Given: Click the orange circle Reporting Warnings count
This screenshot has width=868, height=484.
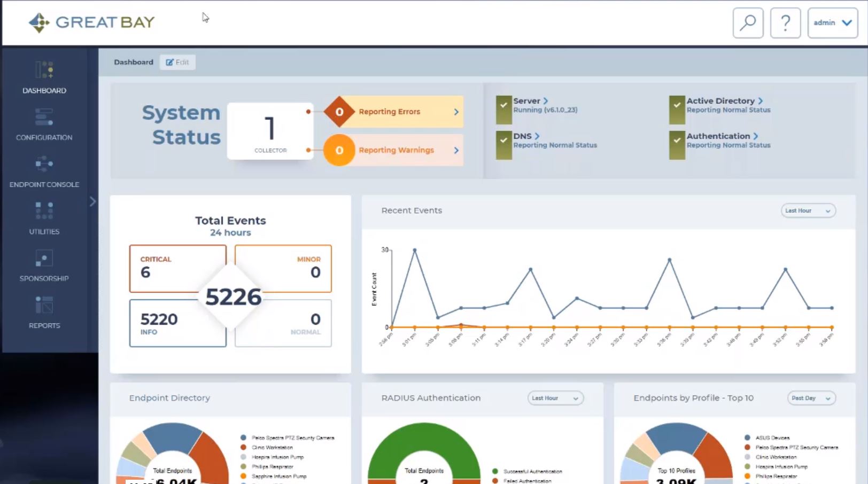Looking at the screenshot, I should coord(339,150).
